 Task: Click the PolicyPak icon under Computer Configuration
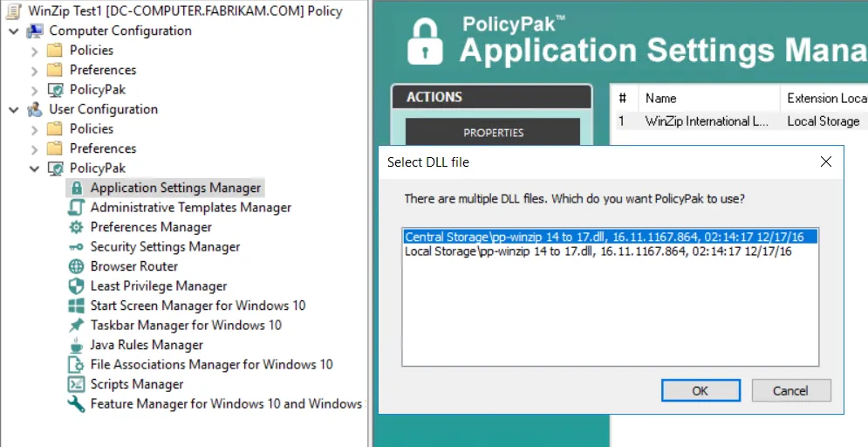[55, 90]
